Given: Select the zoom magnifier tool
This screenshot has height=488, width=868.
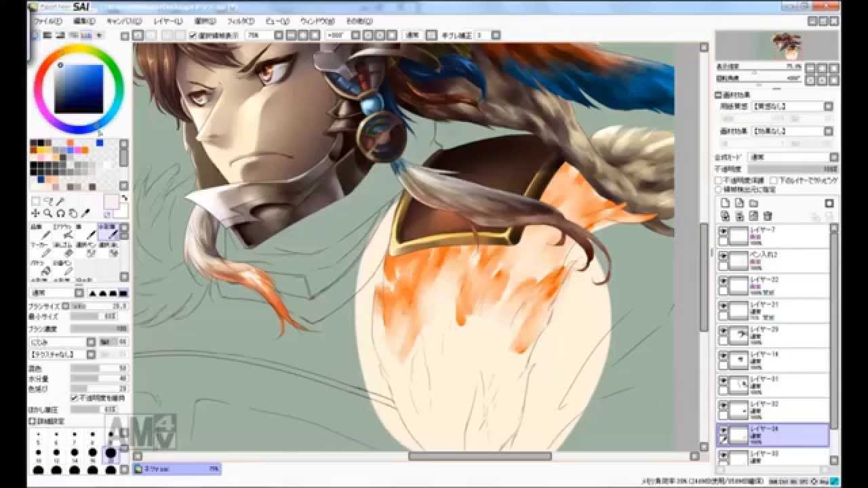Looking at the screenshot, I should click(48, 213).
